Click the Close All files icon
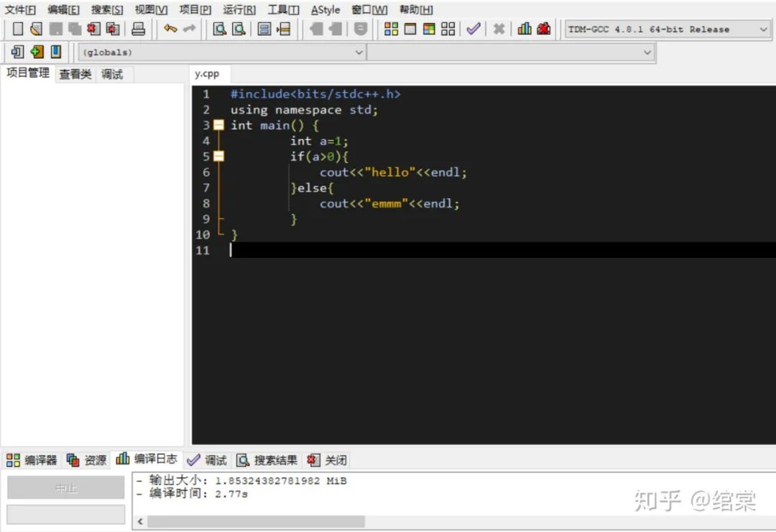This screenshot has width=776, height=532. tap(113, 29)
